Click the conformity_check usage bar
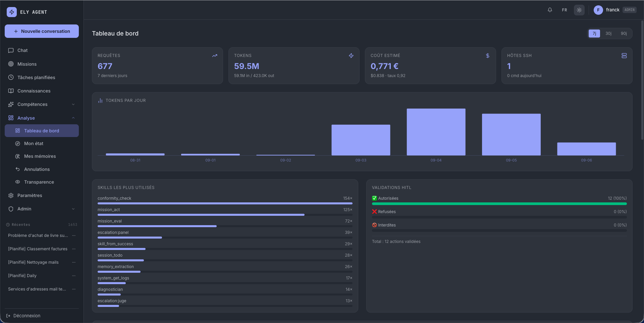644x323 pixels. click(x=225, y=203)
